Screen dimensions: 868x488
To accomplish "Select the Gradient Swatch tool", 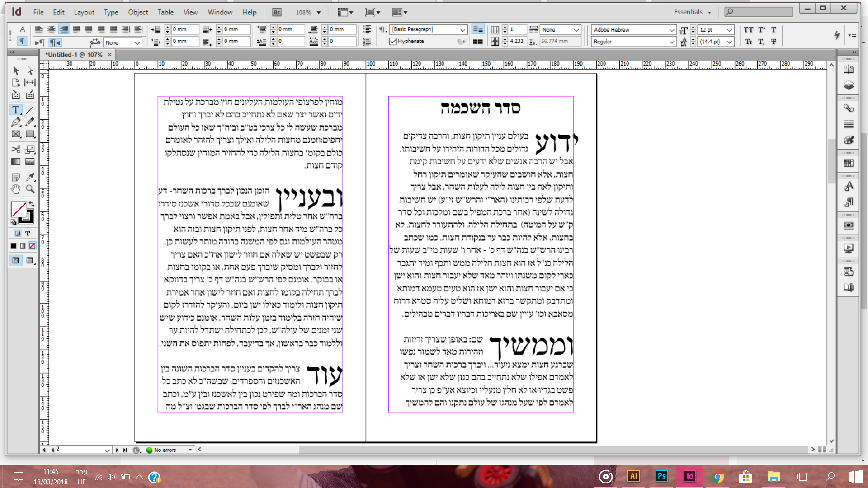I will point(16,161).
